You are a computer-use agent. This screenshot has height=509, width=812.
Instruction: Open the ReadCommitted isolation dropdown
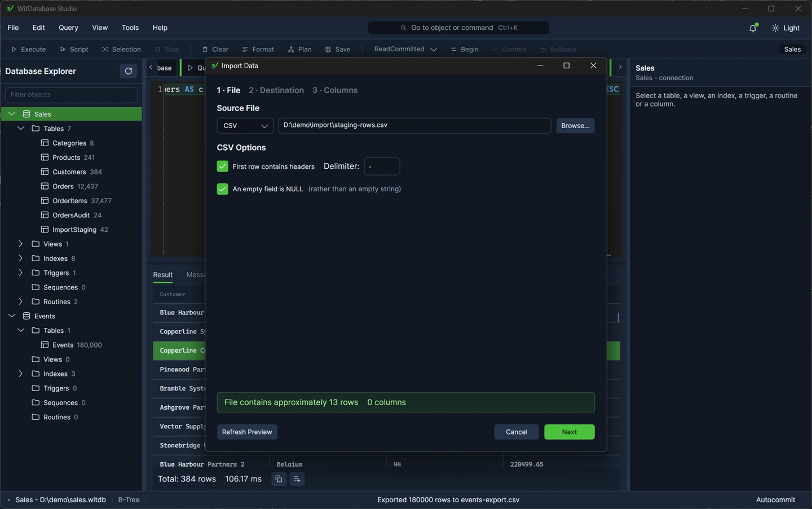click(x=405, y=49)
